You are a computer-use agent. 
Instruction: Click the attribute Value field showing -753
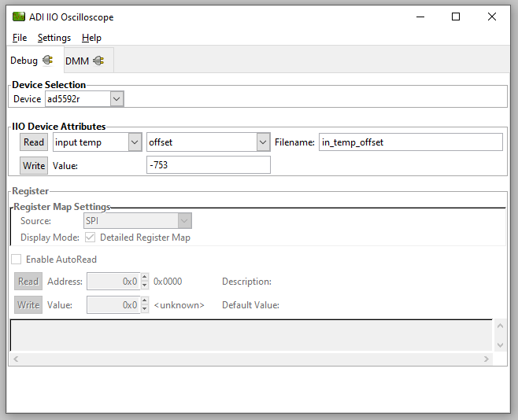tap(209, 165)
